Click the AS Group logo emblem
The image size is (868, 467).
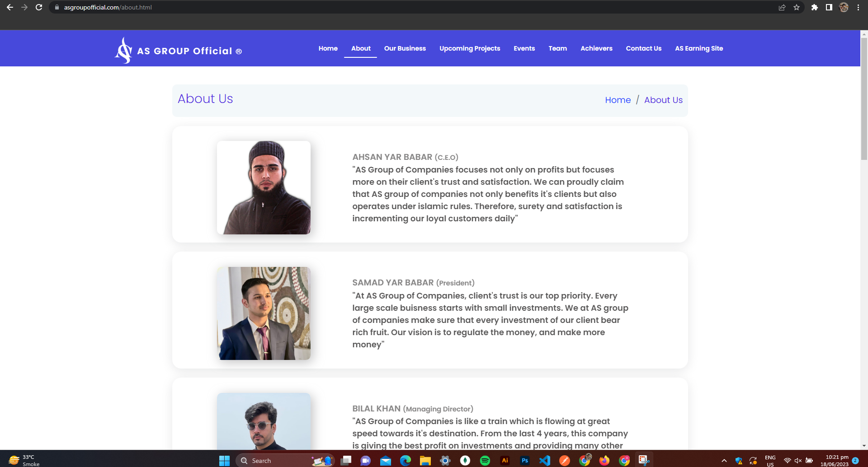coord(123,50)
